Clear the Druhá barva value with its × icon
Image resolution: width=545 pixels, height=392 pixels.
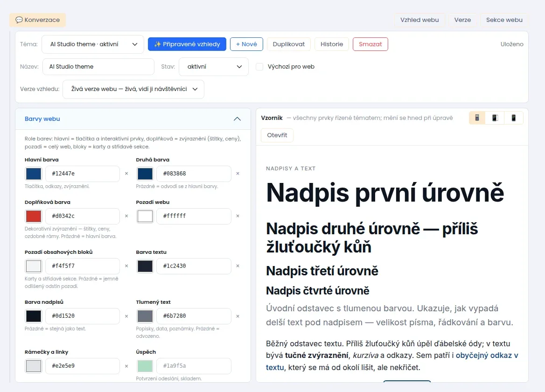tap(238, 174)
